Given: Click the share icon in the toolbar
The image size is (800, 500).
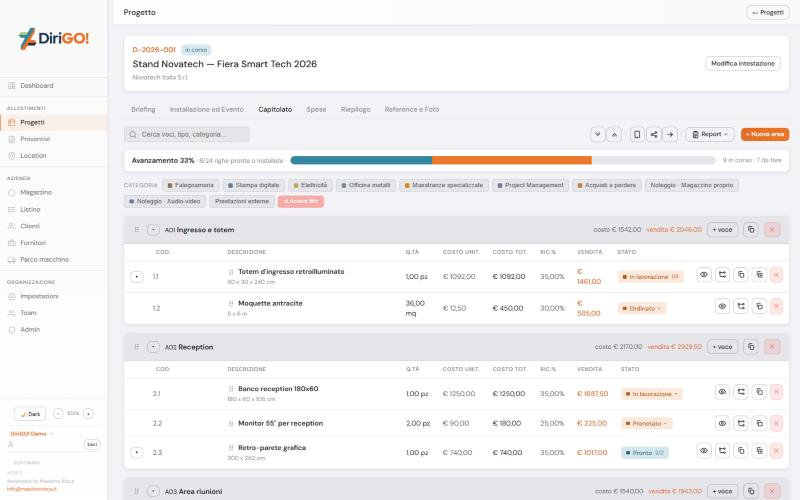Looking at the screenshot, I should [654, 135].
